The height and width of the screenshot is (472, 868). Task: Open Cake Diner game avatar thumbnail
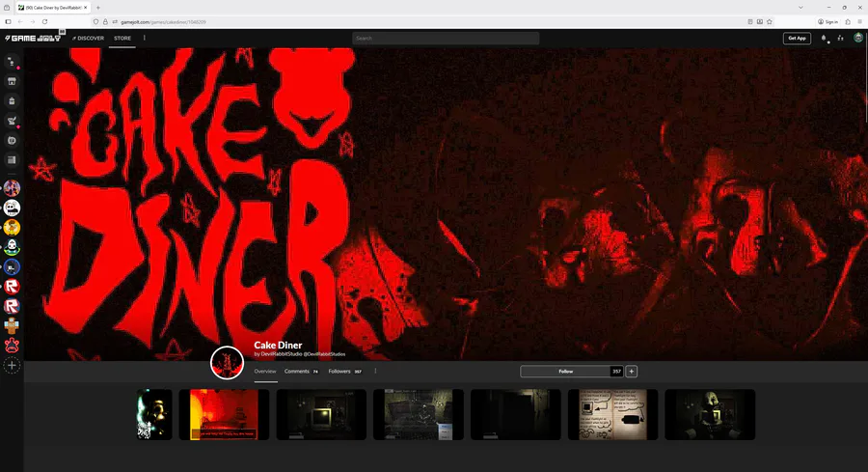point(227,363)
